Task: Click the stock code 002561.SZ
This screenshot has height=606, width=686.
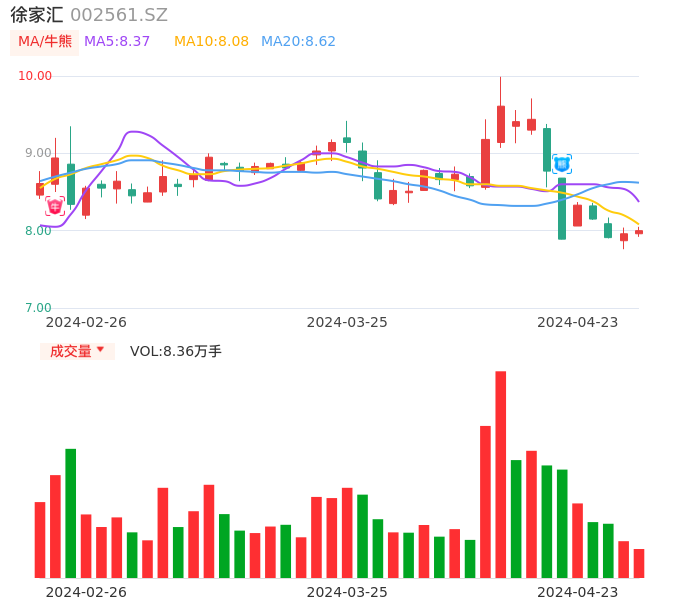Action: 119,15
